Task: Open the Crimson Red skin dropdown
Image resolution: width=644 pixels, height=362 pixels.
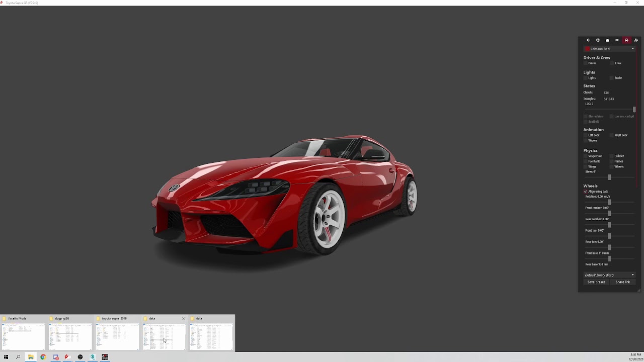Action: pyautogui.click(x=610, y=49)
